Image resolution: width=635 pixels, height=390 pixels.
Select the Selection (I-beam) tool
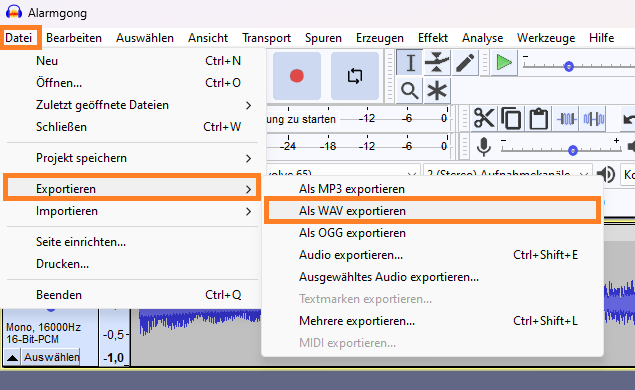coord(410,63)
